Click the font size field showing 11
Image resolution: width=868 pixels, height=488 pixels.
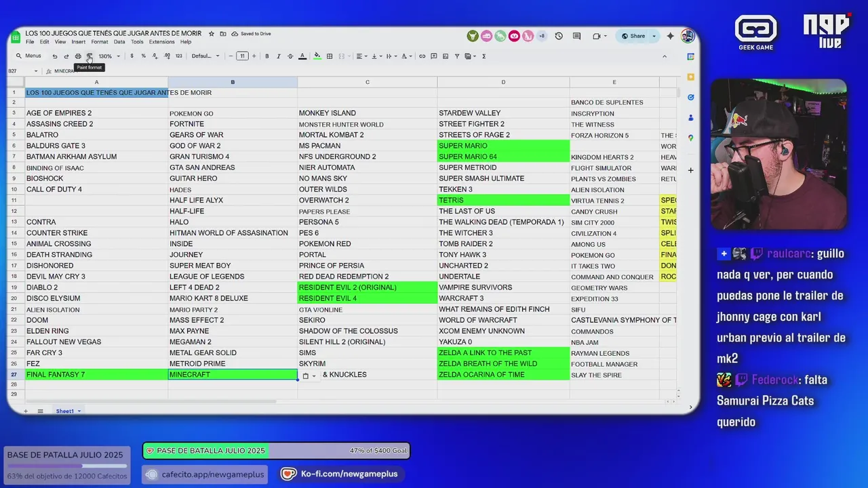(242, 56)
